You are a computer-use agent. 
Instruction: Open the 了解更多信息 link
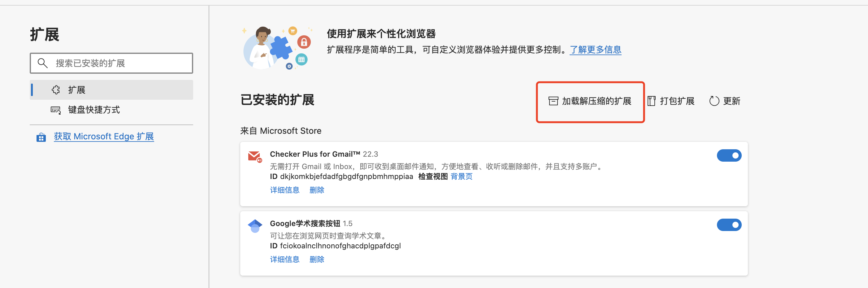click(595, 50)
